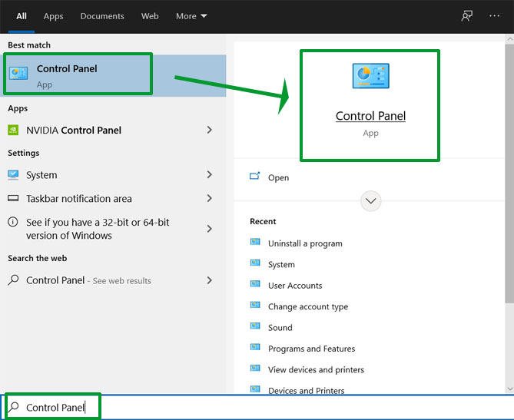This screenshot has height=420, width=514.
Task: Click the NVIDIA logo icon
Action: pyautogui.click(x=13, y=130)
